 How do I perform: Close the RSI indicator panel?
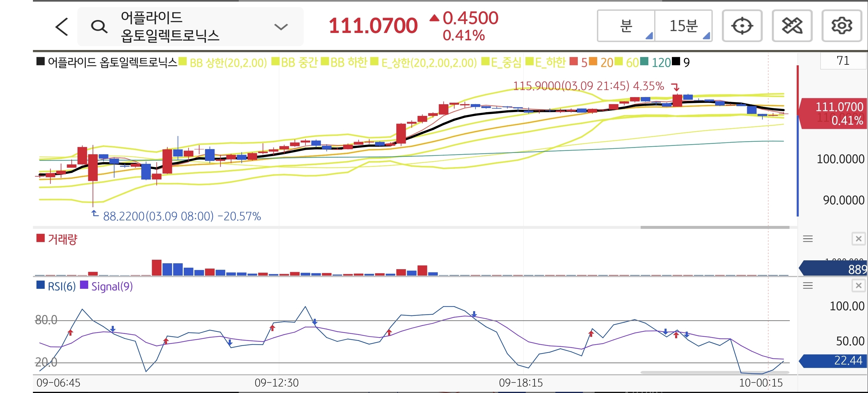(x=858, y=286)
